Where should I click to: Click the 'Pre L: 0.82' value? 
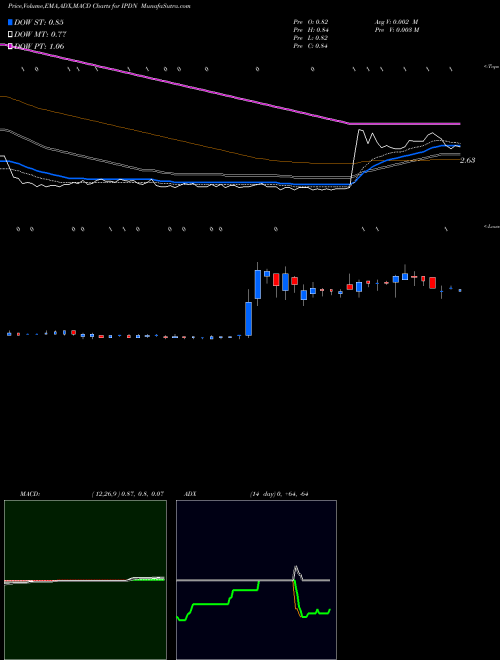coord(311,38)
